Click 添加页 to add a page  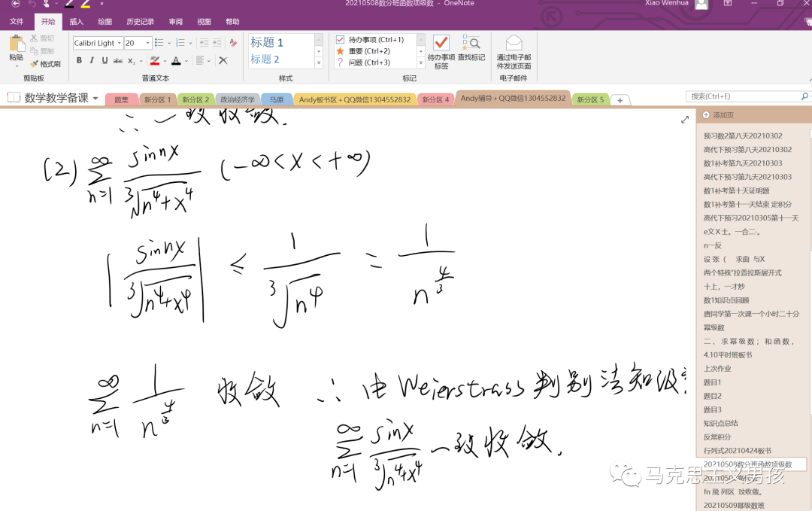pos(718,115)
